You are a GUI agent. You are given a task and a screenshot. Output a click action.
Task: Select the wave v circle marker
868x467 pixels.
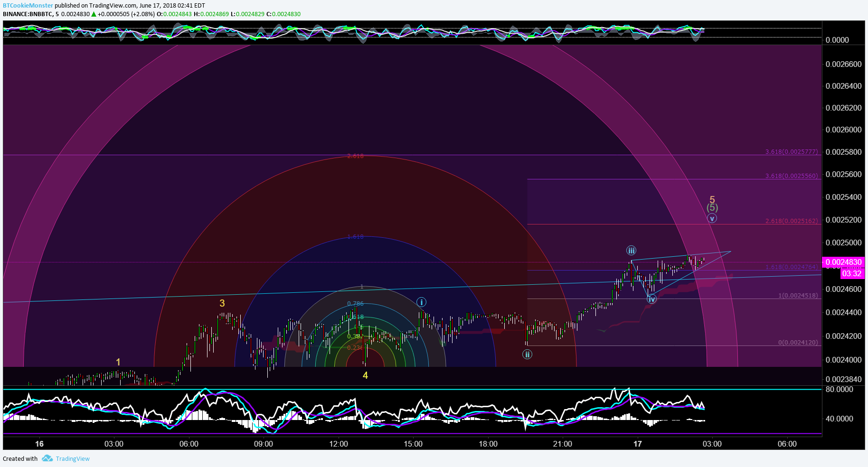click(x=712, y=218)
